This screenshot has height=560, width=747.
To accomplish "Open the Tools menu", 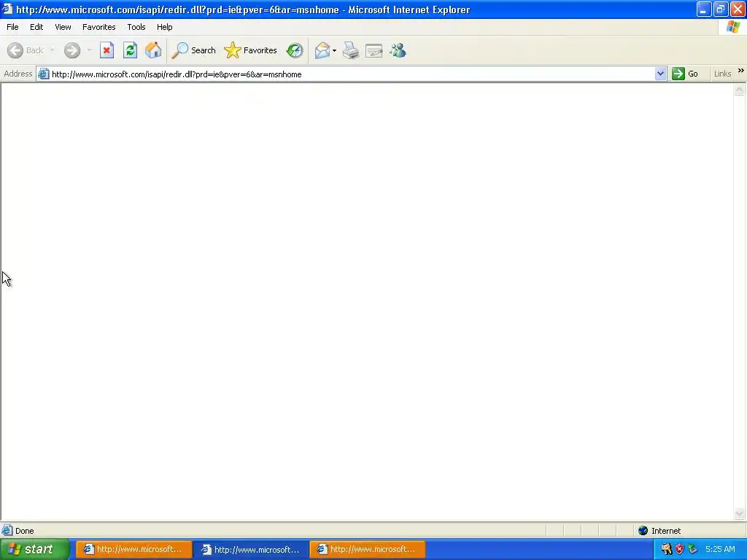I will tap(136, 27).
